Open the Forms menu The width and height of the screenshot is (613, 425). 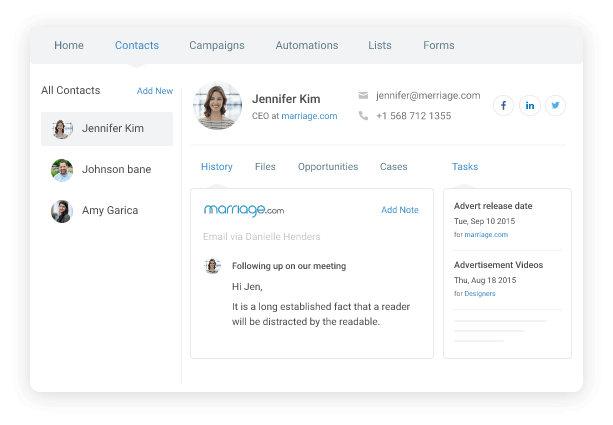coord(439,45)
